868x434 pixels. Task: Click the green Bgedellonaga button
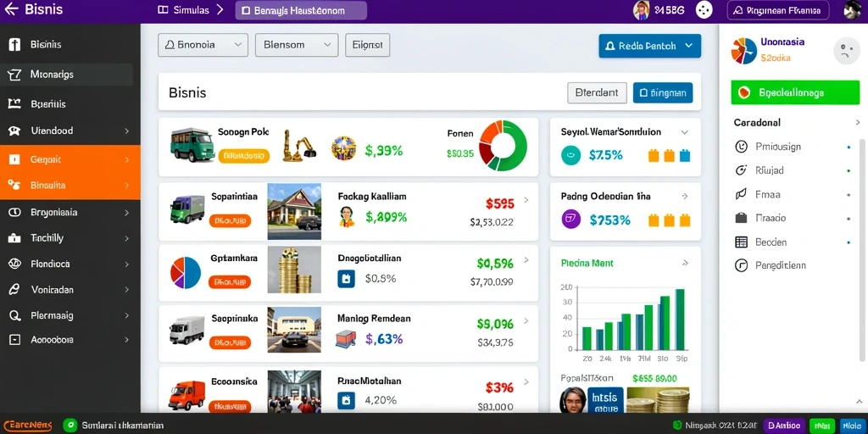coord(795,92)
